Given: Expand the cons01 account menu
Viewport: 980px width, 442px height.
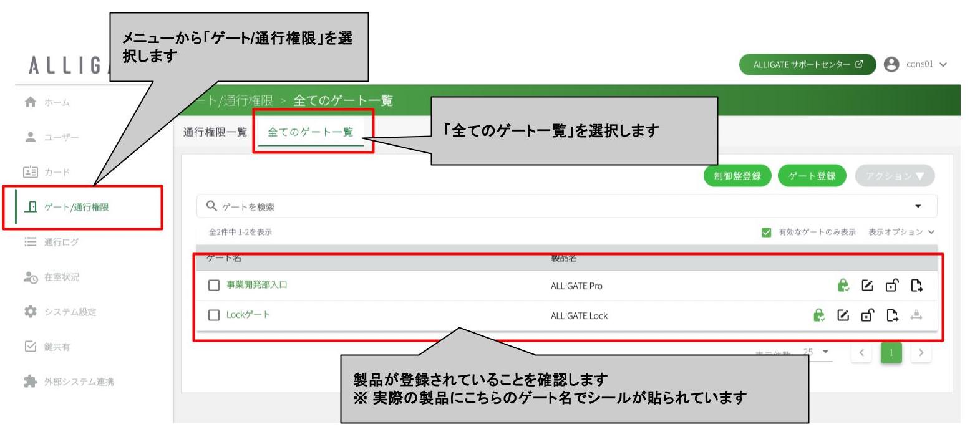Looking at the screenshot, I should click(x=926, y=64).
